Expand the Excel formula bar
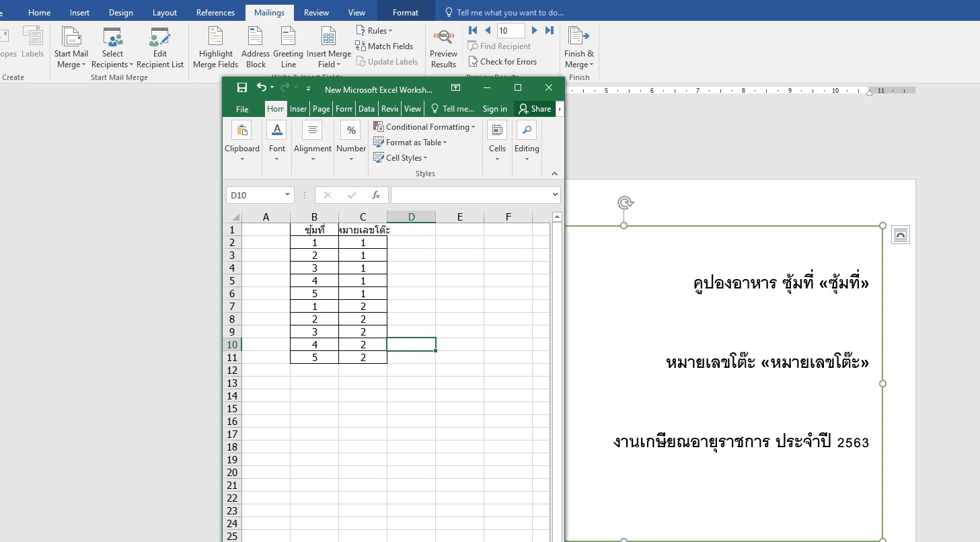Viewport: 980px width, 542px height. point(555,195)
